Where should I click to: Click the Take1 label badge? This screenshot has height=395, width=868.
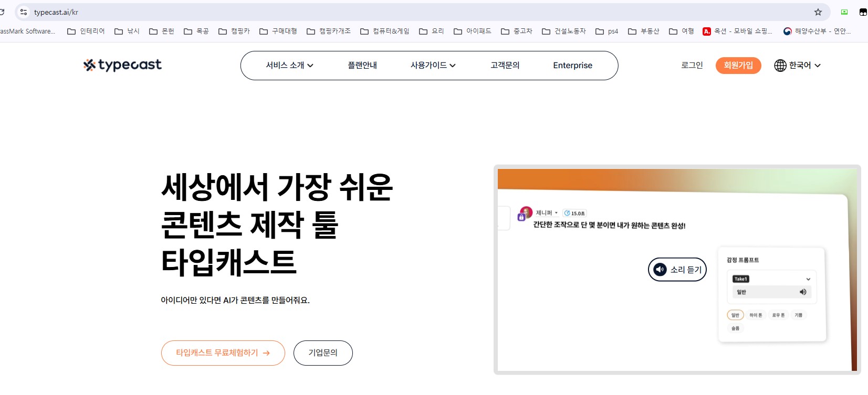[741, 279]
